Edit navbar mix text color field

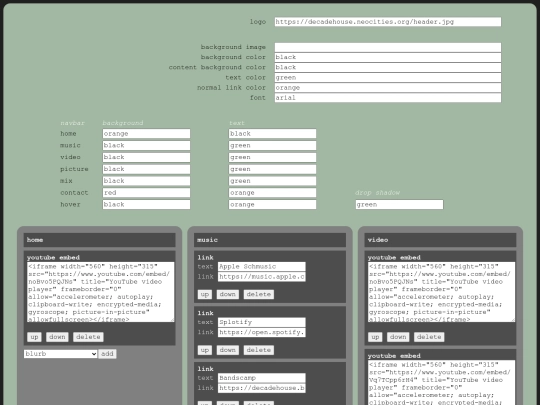(x=272, y=181)
